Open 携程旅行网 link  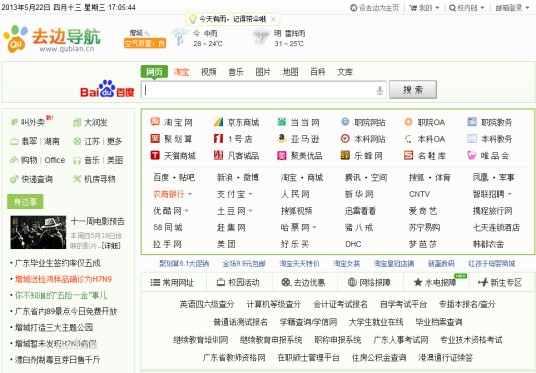pyautogui.click(x=493, y=211)
